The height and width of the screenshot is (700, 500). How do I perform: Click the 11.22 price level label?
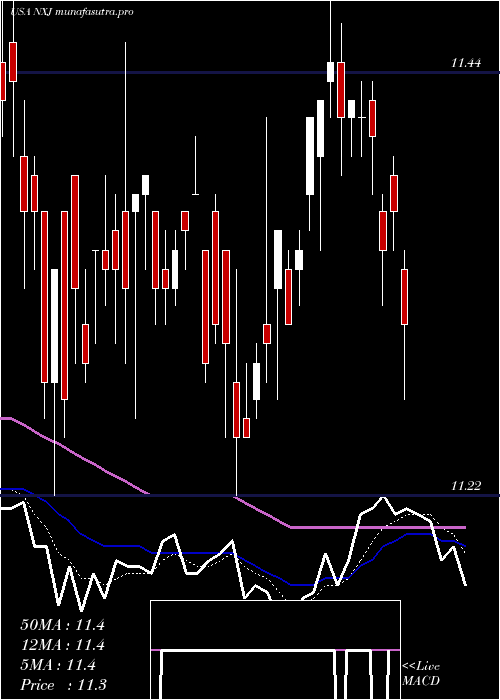tap(466, 486)
